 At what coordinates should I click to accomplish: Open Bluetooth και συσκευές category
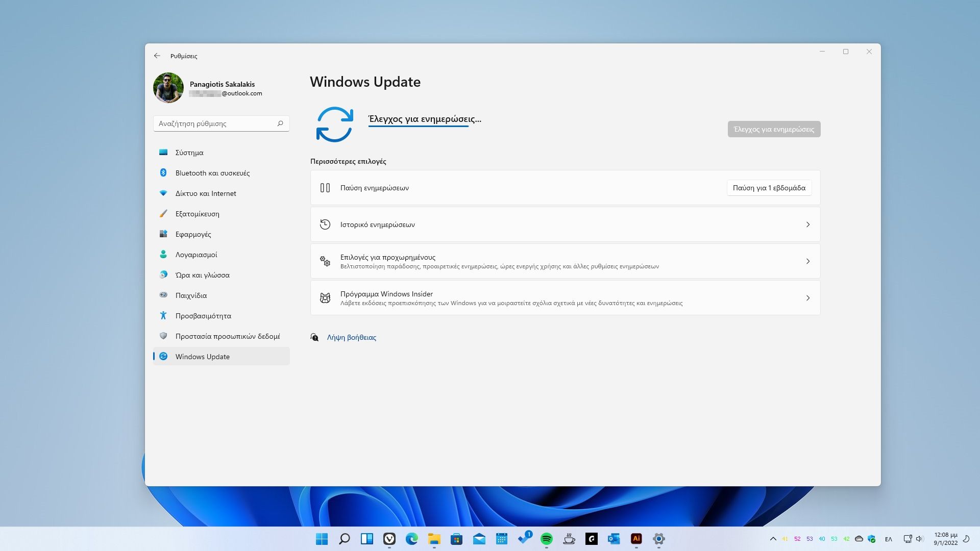tap(212, 173)
